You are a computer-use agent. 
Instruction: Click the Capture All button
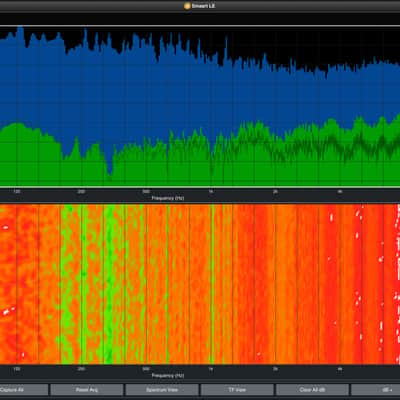pos(24,390)
